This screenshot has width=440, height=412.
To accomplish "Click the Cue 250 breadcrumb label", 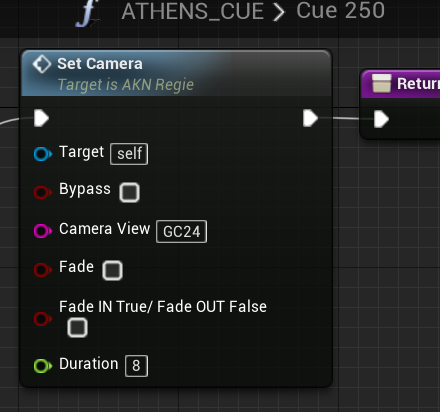I will click(x=341, y=11).
